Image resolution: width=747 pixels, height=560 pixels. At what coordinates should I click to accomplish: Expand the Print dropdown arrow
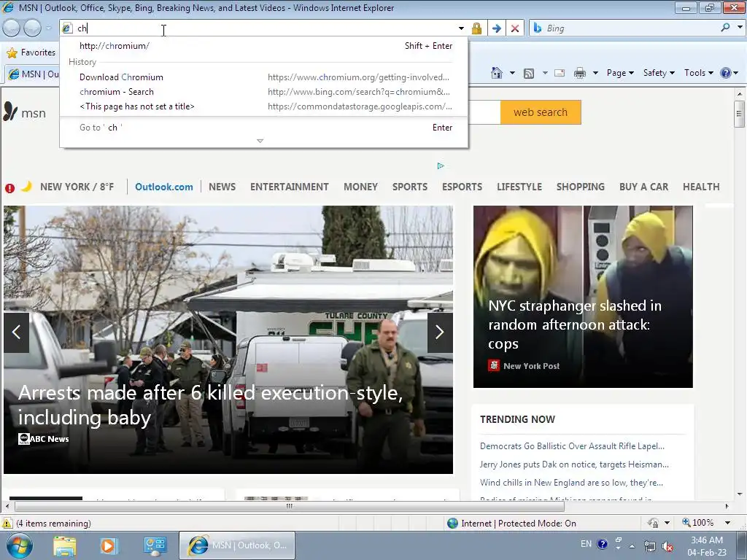[x=595, y=73]
